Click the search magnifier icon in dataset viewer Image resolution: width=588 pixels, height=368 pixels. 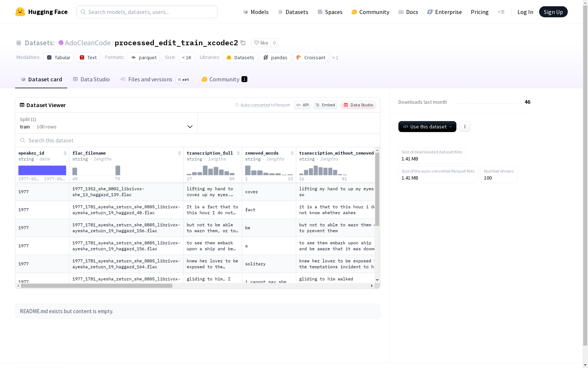[23, 140]
